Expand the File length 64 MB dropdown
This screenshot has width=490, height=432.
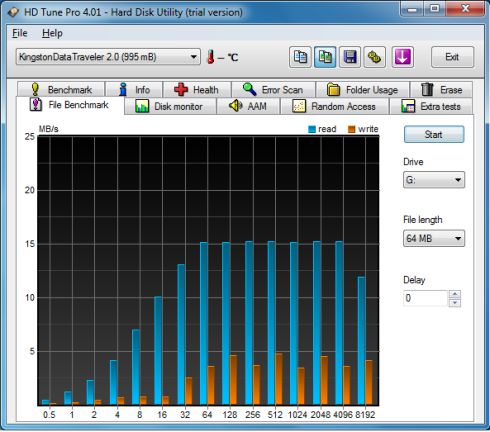click(434, 238)
